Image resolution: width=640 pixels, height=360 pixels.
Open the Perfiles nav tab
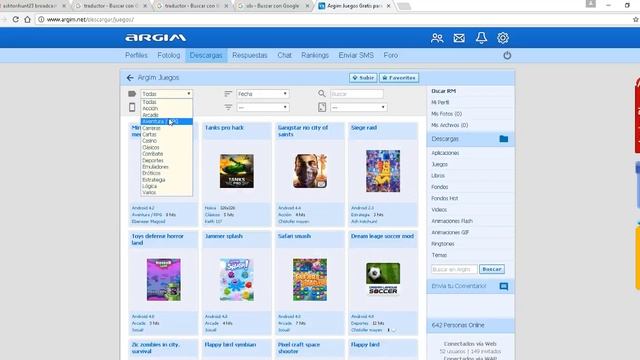pyautogui.click(x=136, y=55)
